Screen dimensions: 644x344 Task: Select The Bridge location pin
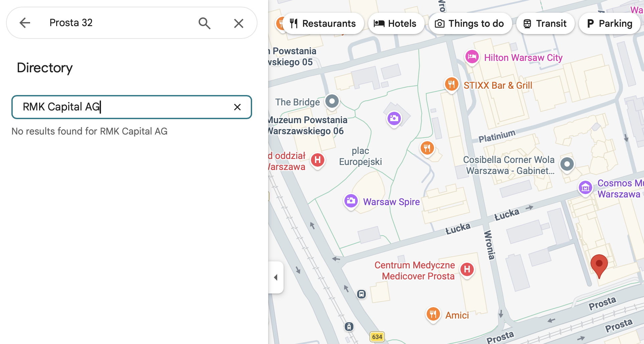click(x=332, y=101)
